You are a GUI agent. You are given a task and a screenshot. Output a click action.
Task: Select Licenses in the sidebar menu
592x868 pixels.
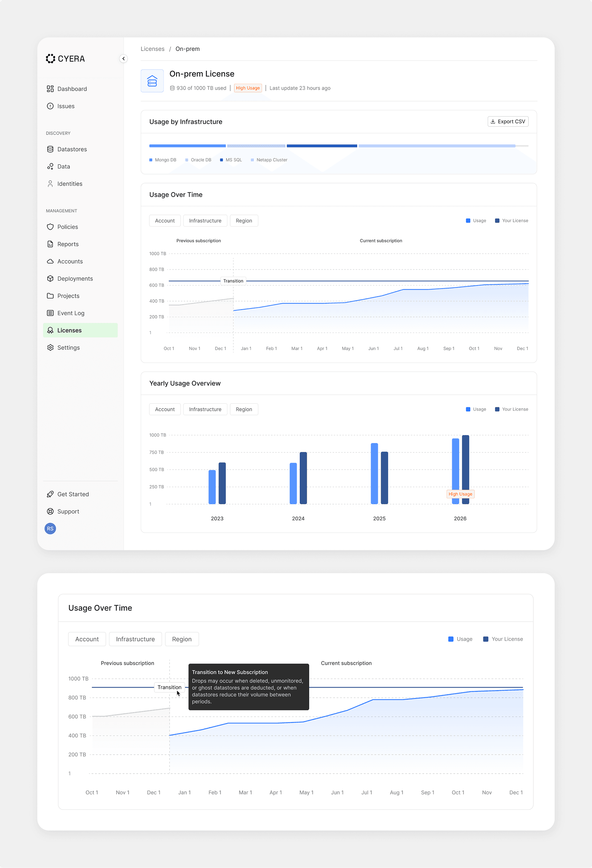[70, 330]
